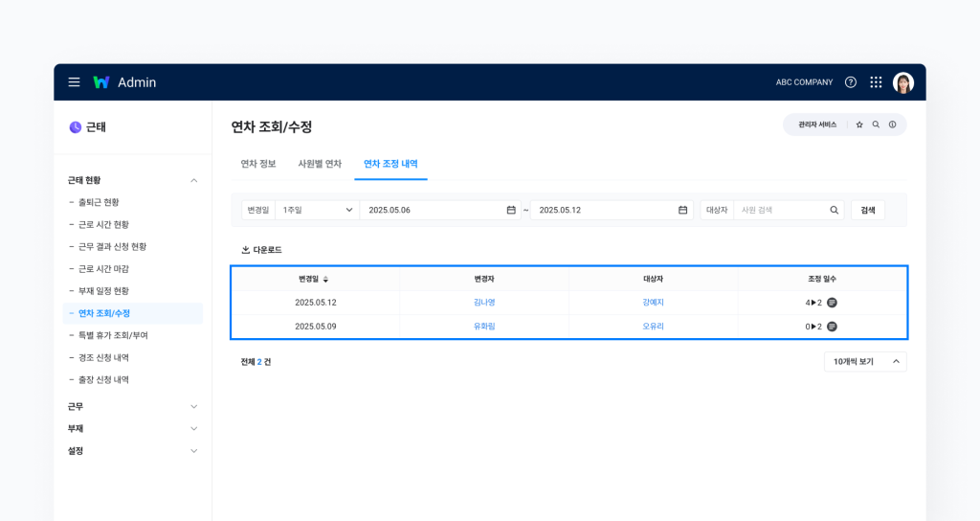Open the memo icon in the 4▶2 row

tap(832, 303)
